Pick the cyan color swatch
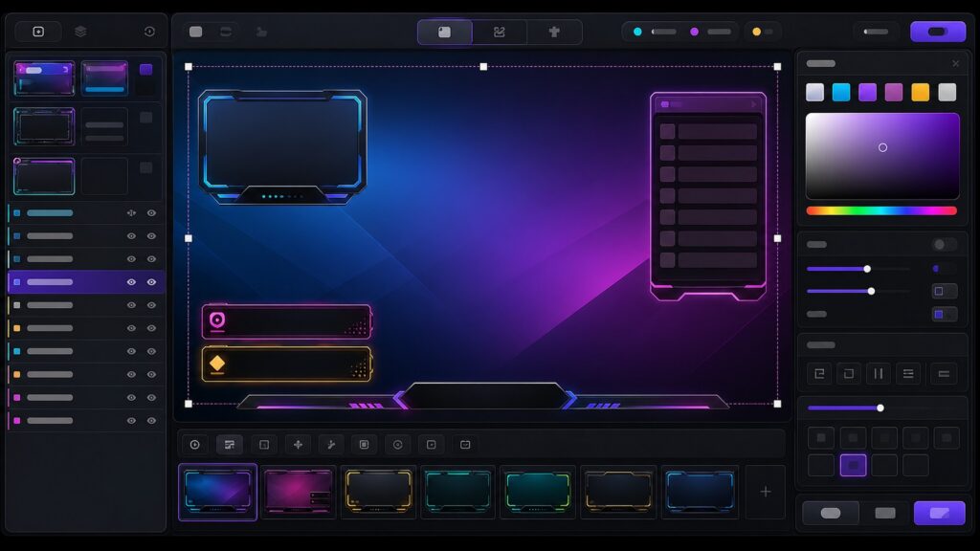Viewport: 980px width, 551px height. [841, 93]
